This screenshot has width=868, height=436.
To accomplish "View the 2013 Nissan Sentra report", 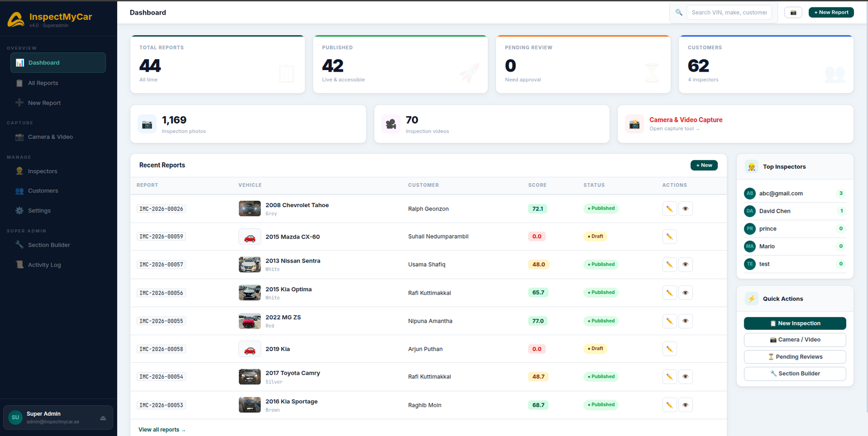I will pos(686,265).
